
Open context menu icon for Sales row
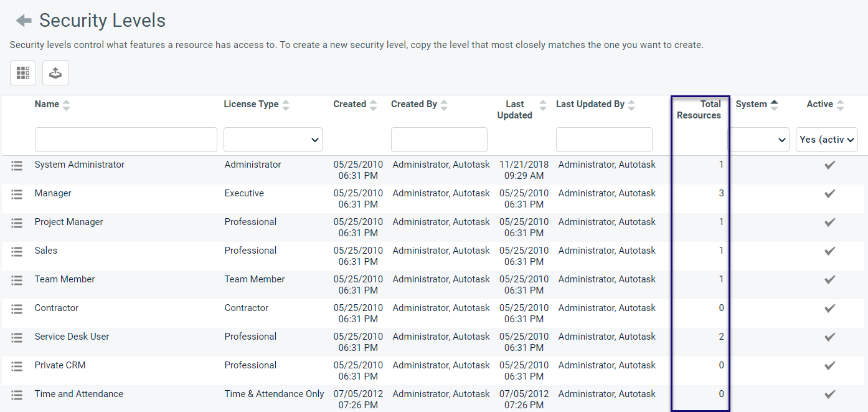17,252
